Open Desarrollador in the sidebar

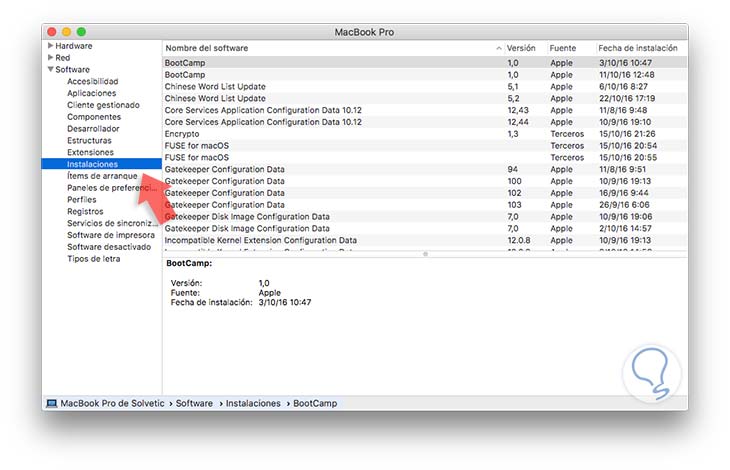pyautogui.click(x=93, y=128)
